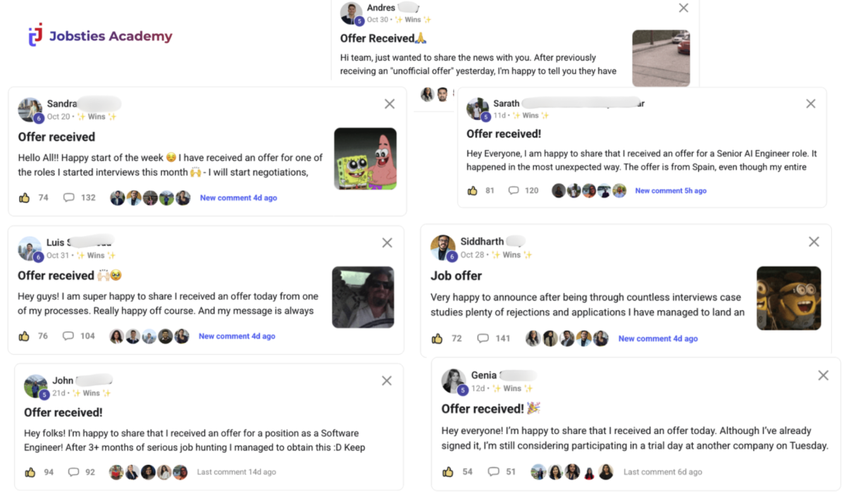The image size is (868, 494).
Task: Open Siddharth's "Job offer" post title
Action: 456,276
